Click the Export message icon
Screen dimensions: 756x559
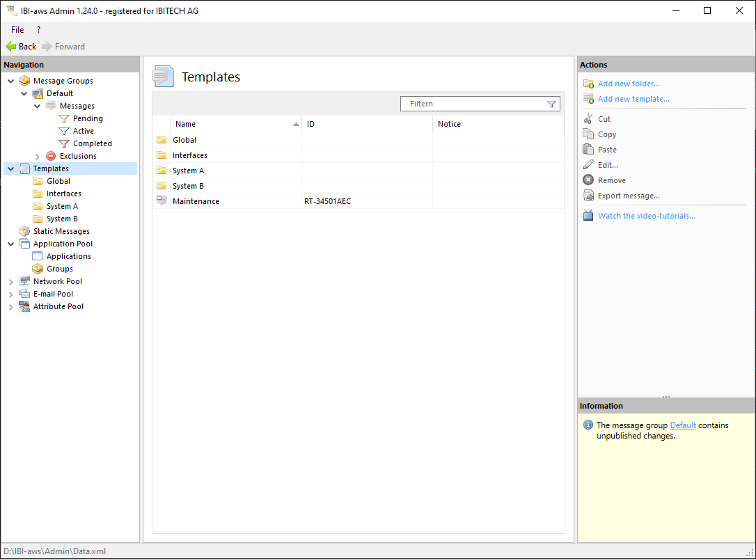tap(588, 196)
